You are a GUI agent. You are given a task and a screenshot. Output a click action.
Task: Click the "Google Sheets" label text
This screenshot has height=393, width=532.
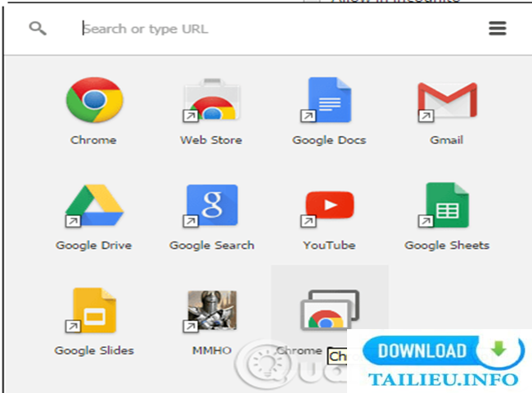point(447,246)
